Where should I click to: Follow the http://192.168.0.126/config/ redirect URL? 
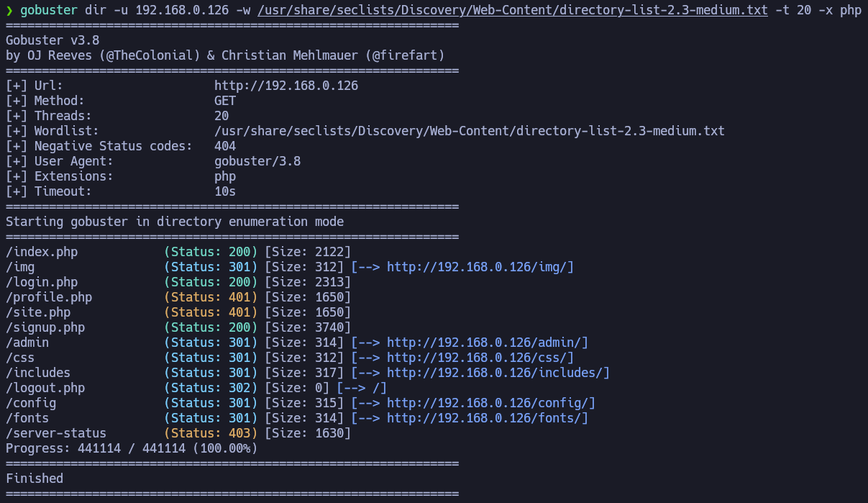click(x=490, y=403)
